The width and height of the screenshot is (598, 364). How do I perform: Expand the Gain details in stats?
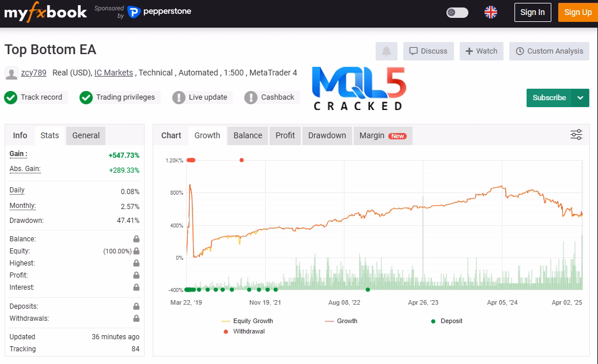pos(18,154)
